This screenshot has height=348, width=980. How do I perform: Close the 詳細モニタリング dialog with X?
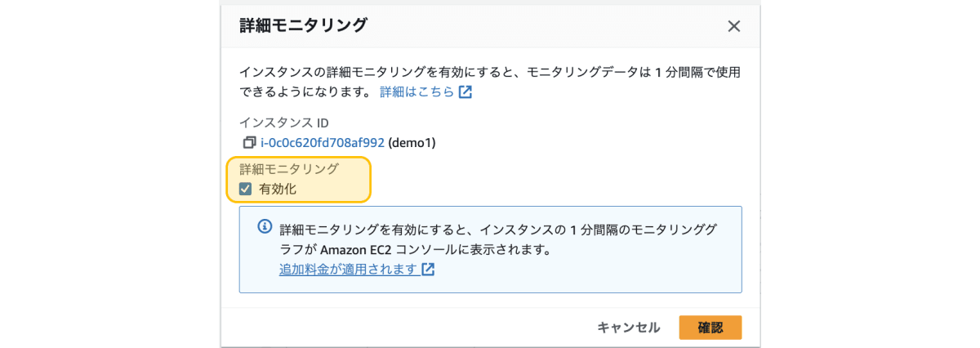[733, 26]
